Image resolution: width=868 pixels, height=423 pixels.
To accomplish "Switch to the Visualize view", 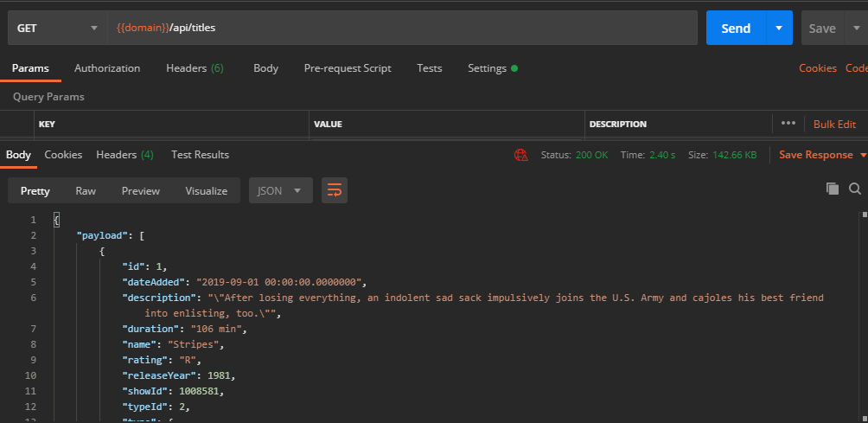I will coord(207,190).
